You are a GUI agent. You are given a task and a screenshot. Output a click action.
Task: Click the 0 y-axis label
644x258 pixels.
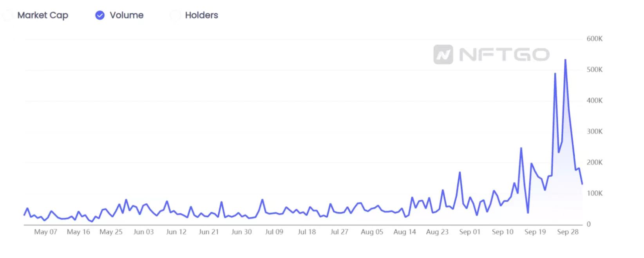588,224
